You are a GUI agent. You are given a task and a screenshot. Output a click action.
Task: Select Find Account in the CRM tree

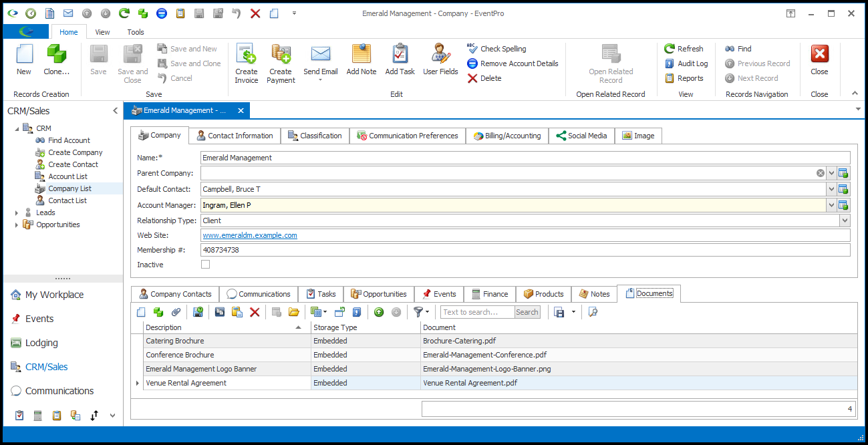coord(69,140)
